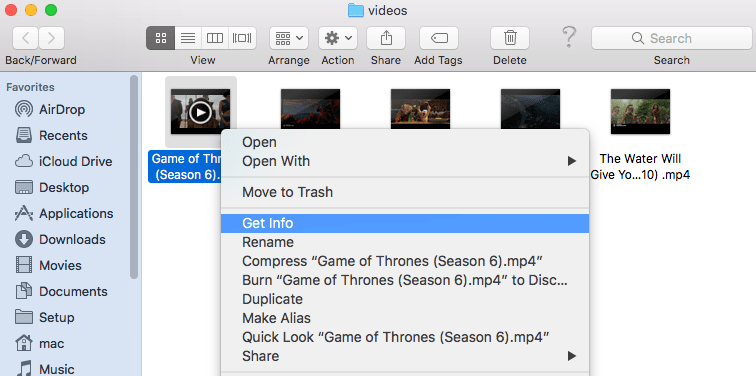The image size is (756, 376).
Task: Choose Burn "Game of Thrones" to Disc
Action: tap(405, 280)
